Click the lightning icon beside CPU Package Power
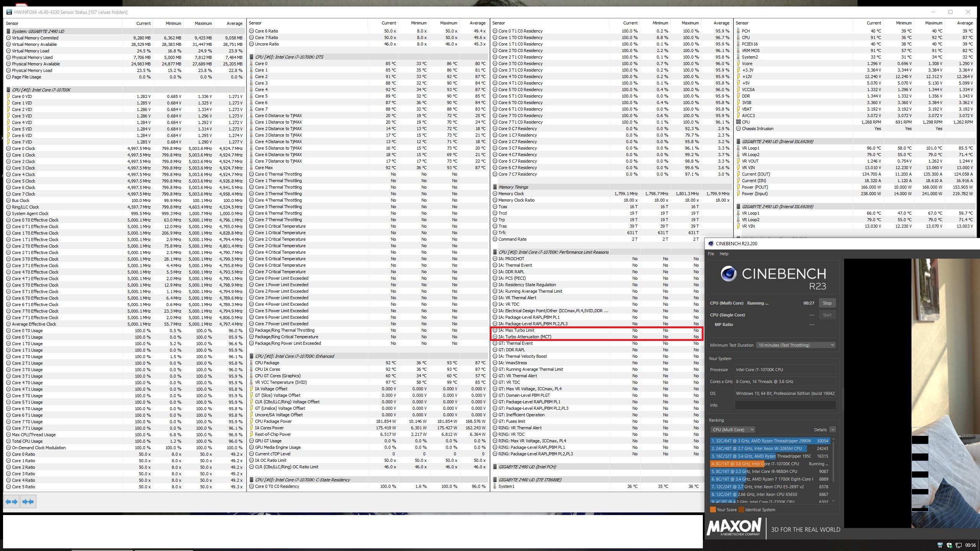The image size is (980, 551). click(252, 421)
